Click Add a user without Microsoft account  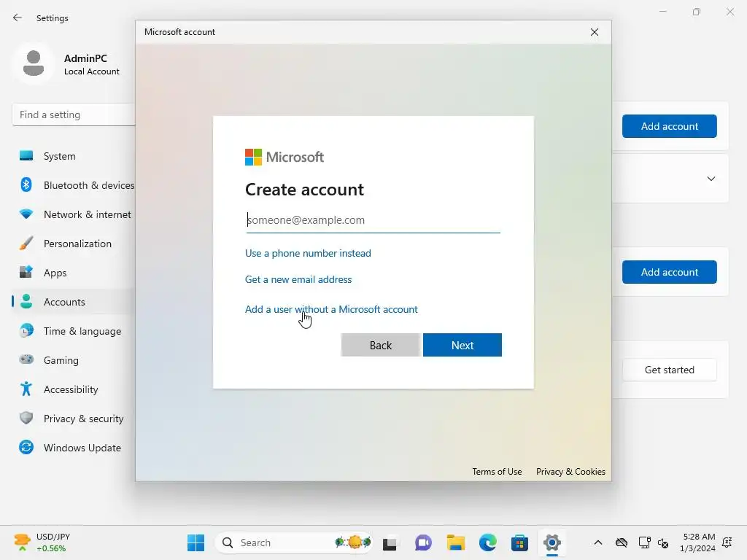pyautogui.click(x=331, y=309)
